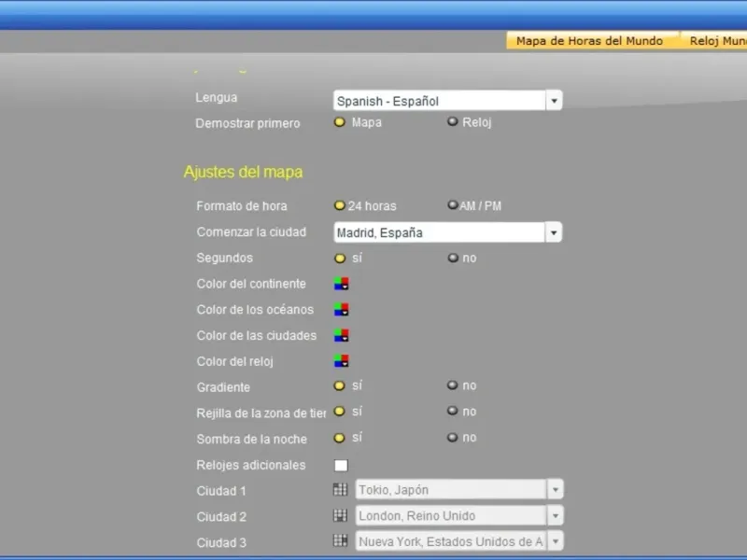This screenshot has width=747, height=560.
Task: Open the Color de los océanos color picker
Action: (x=341, y=310)
